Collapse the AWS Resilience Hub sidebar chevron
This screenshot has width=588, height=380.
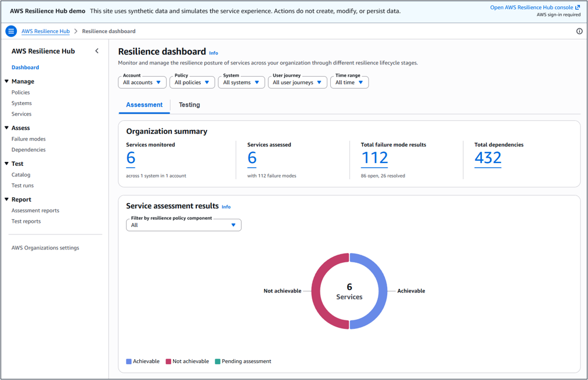click(x=97, y=51)
